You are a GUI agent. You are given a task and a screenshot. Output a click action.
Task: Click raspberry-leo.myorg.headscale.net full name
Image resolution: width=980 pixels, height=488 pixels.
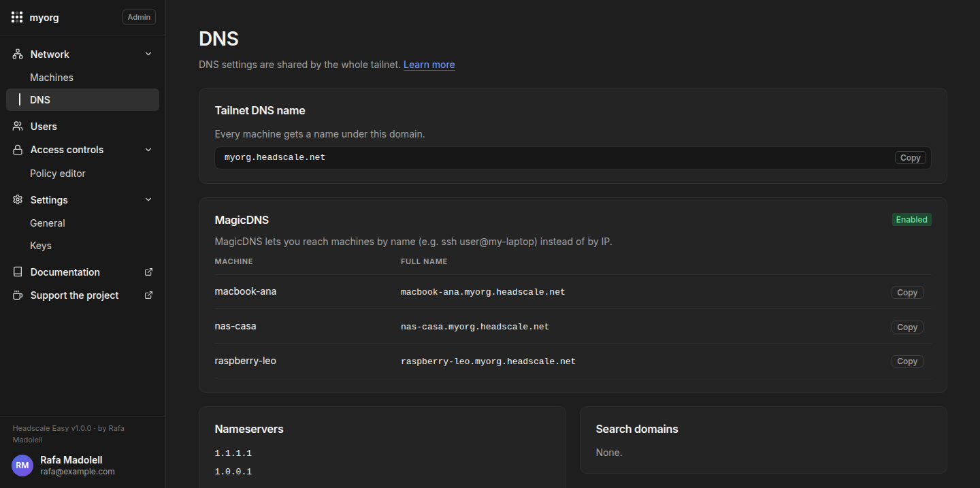pos(489,361)
